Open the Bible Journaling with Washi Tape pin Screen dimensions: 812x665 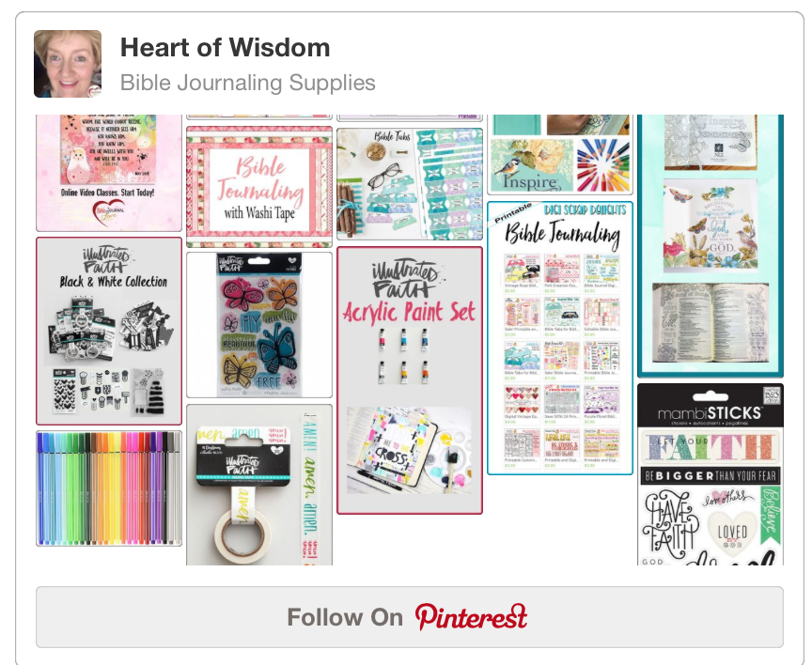[x=259, y=187]
